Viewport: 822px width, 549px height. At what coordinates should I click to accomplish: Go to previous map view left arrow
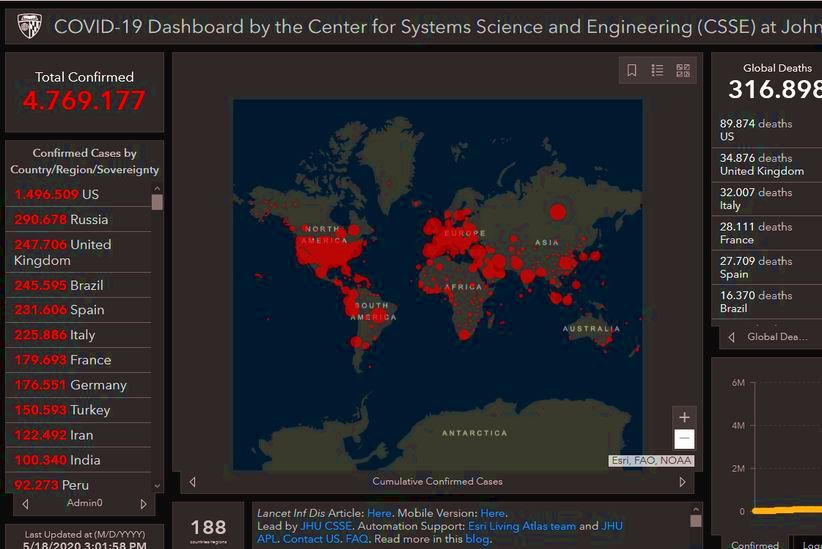point(192,482)
